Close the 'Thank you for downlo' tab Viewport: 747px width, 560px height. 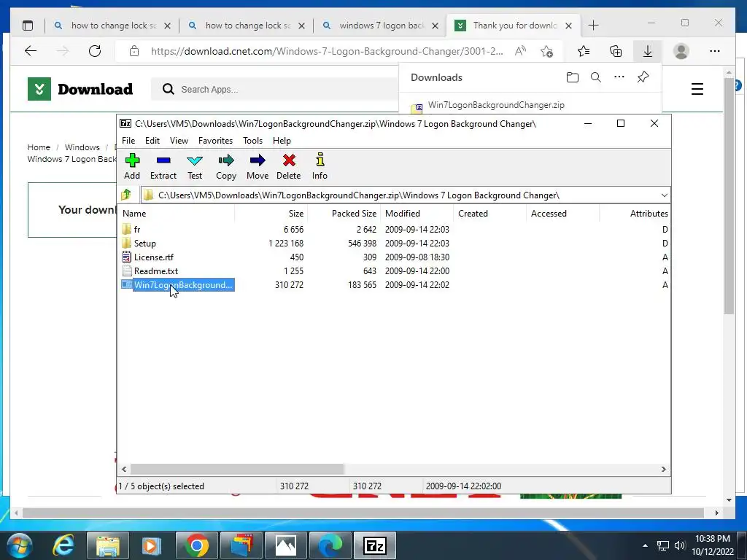(568, 26)
